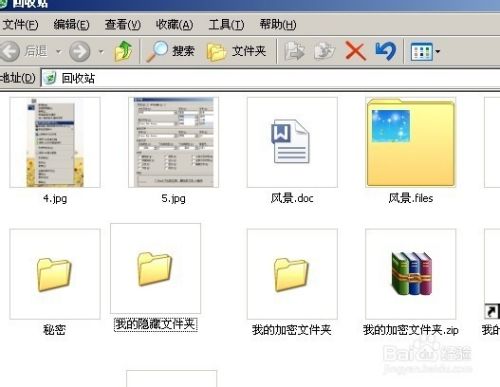Click the red X Delete icon
This screenshot has width=500, height=387.
[x=355, y=51]
